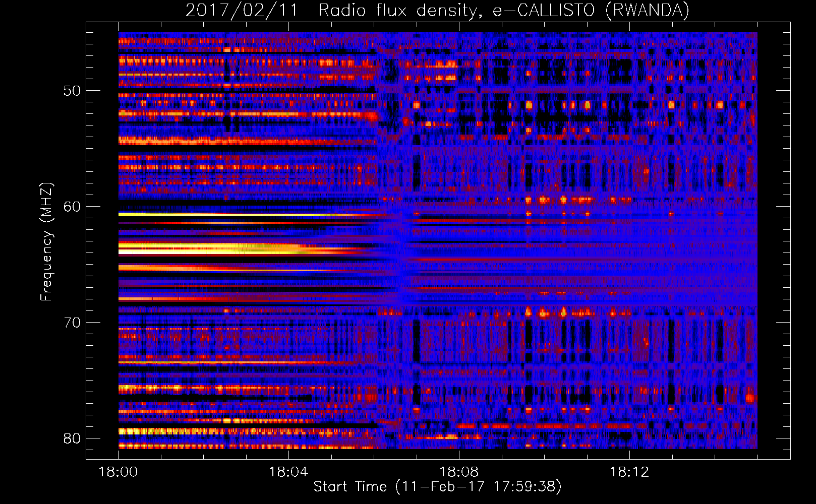Click the 18:12 time tick label
816x504 pixels.
coord(629,472)
